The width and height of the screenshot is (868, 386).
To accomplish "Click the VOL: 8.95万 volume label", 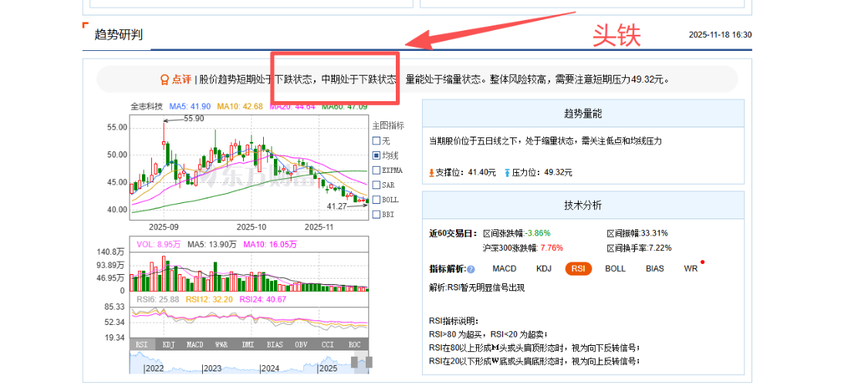I will pyautogui.click(x=160, y=244).
